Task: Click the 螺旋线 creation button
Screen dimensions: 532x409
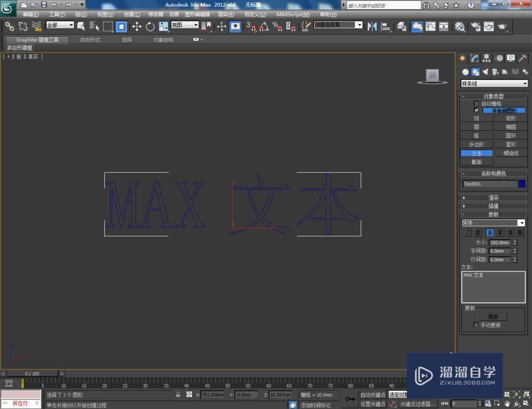Action: pos(511,152)
